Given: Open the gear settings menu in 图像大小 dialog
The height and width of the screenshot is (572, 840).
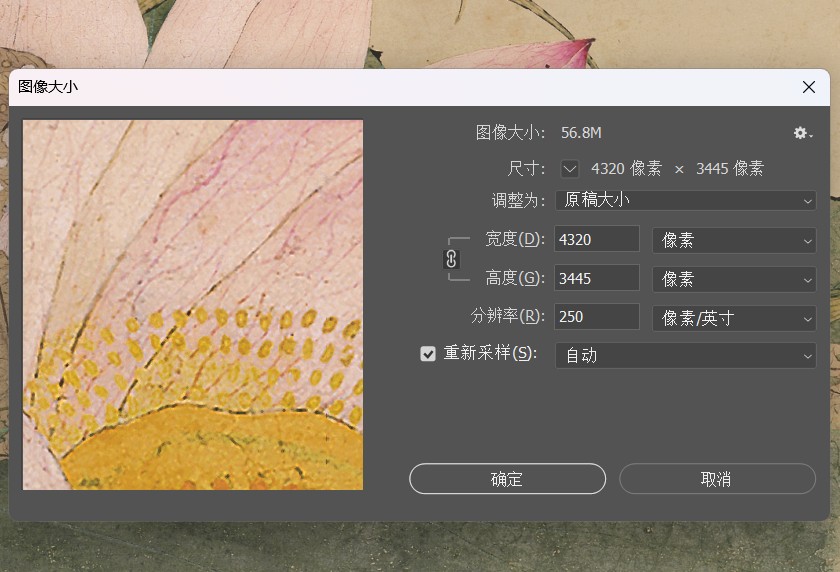Looking at the screenshot, I should click(802, 133).
